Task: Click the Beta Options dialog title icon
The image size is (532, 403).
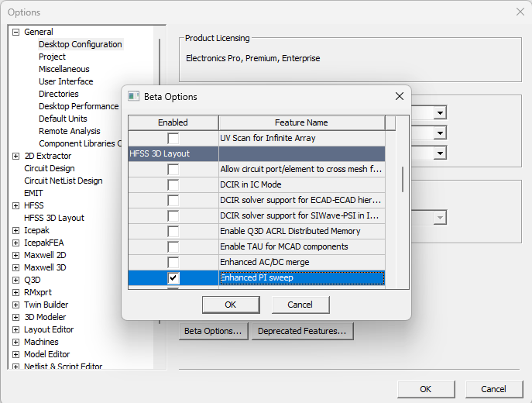Action: [133, 96]
